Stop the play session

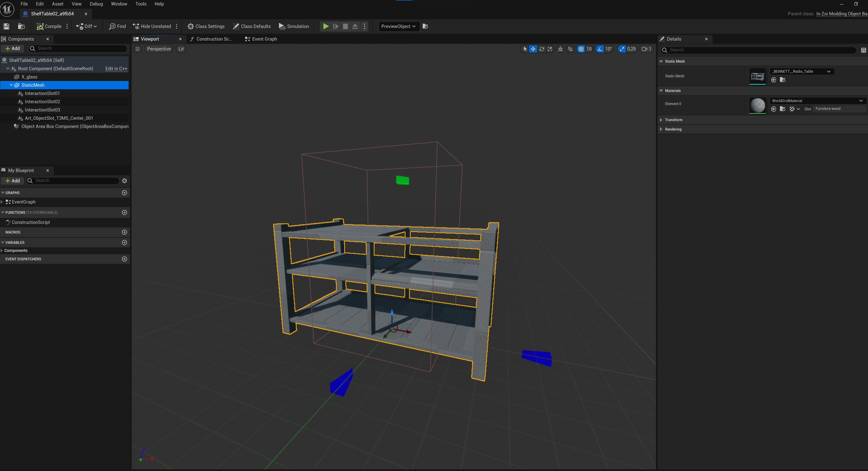coord(345,26)
